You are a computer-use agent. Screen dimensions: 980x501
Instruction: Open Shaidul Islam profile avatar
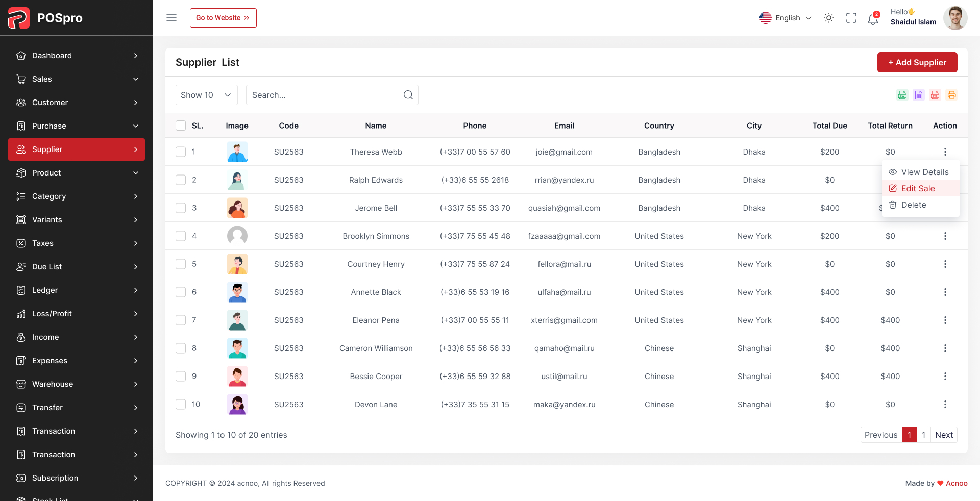click(955, 18)
